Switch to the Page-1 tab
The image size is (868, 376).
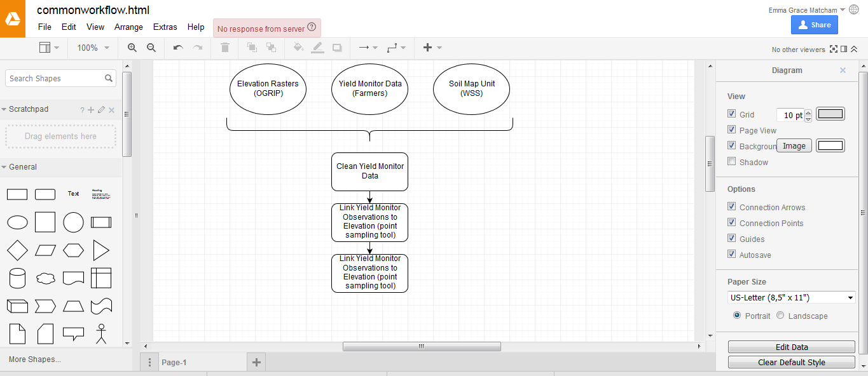click(x=174, y=363)
